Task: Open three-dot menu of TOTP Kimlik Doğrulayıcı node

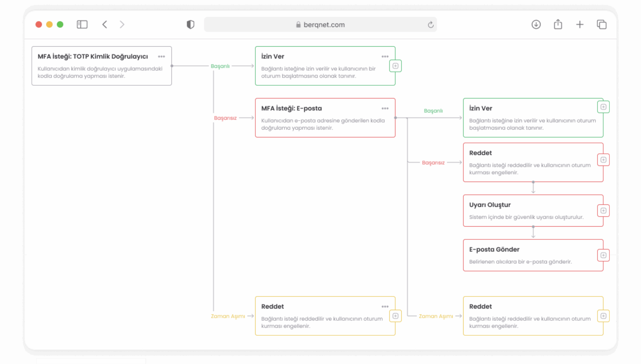Action: coord(162,57)
